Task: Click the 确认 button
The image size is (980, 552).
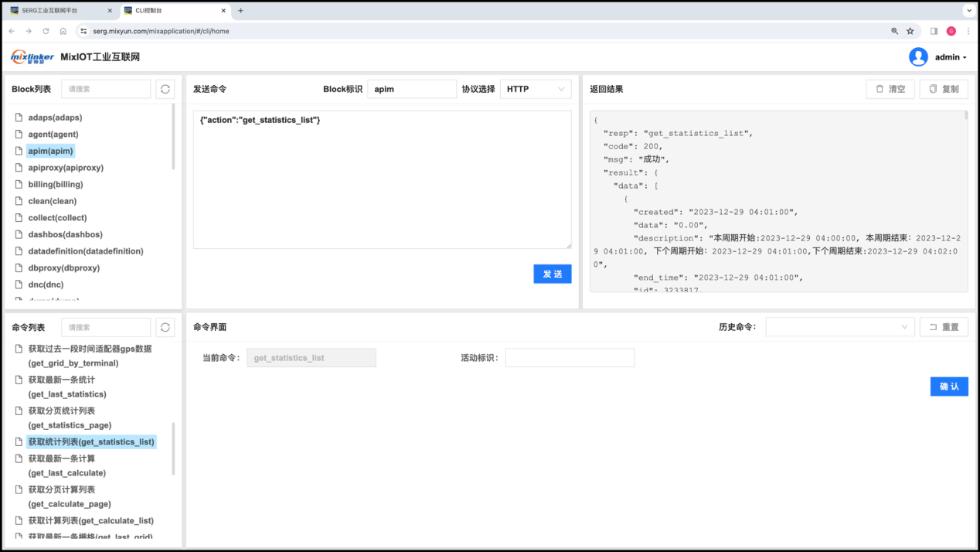Action: 948,387
